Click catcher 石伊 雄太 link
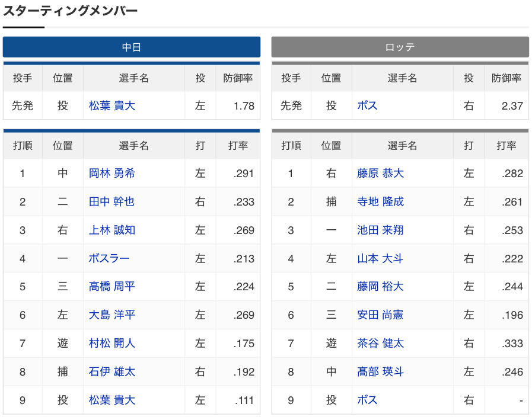Image resolution: width=532 pixels, height=420 pixels. 112,372
